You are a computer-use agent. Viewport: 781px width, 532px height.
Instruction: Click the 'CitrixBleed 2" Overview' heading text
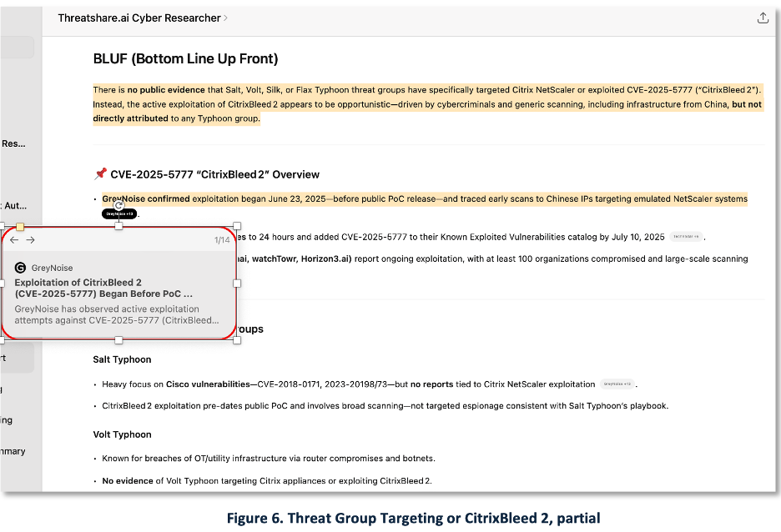pos(258,174)
